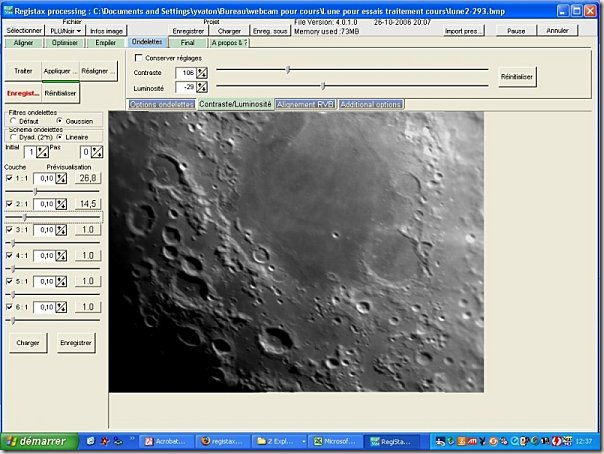Image resolution: width=604 pixels, height=454 pixels.
Task: Open the Optimiser tab
Action: tap(64, 43)
